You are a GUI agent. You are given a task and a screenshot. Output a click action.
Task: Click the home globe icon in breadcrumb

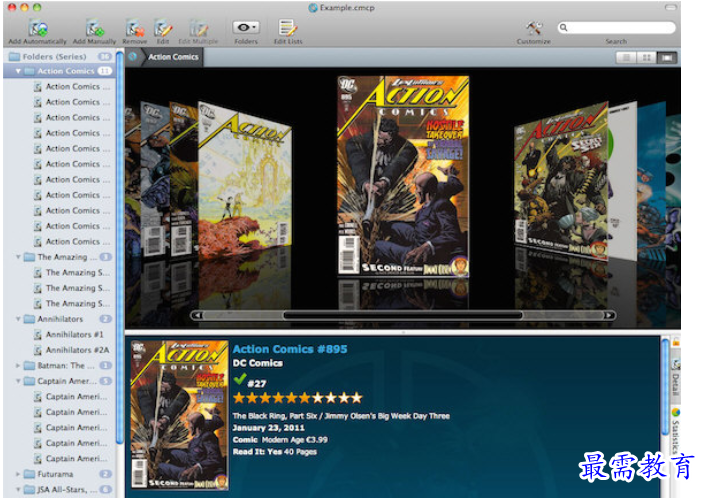133,57
